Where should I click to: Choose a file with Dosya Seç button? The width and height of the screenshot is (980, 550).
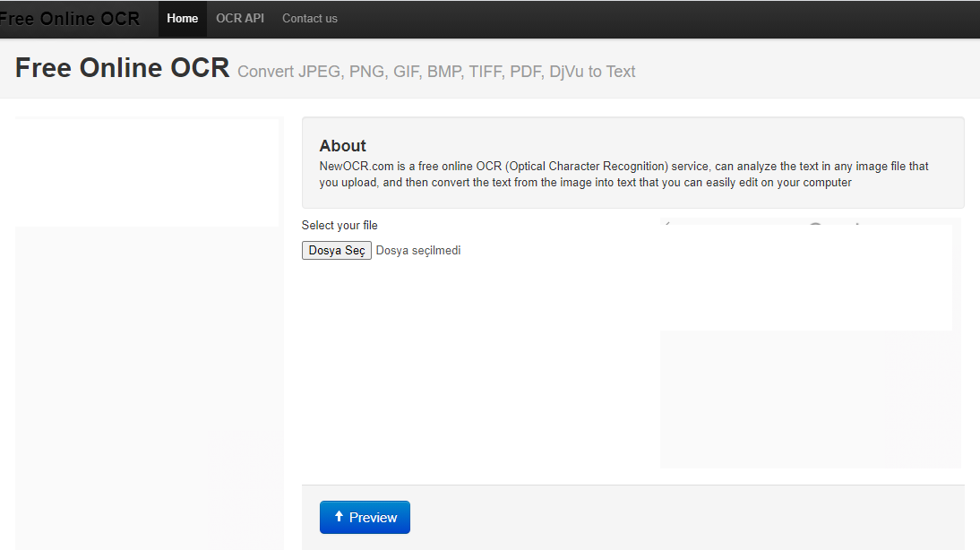pos(337,251)
